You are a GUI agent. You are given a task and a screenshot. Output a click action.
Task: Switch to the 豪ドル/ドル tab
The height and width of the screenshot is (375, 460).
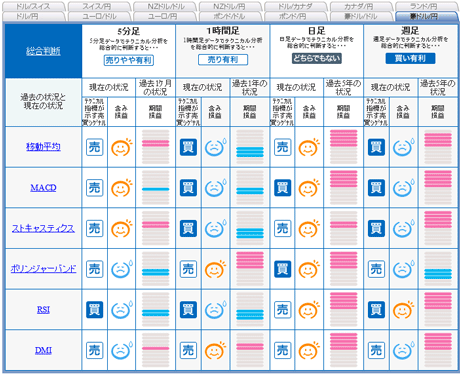361,16
